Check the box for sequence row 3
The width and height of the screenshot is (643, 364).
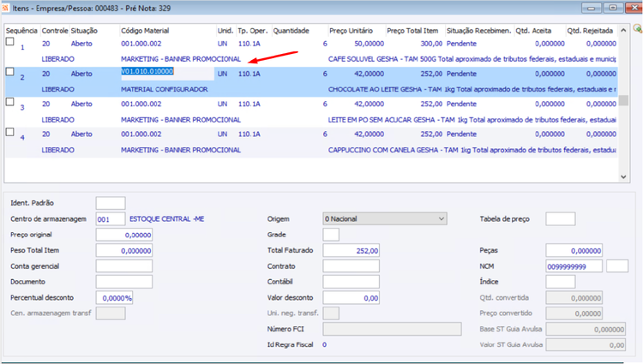9,102
